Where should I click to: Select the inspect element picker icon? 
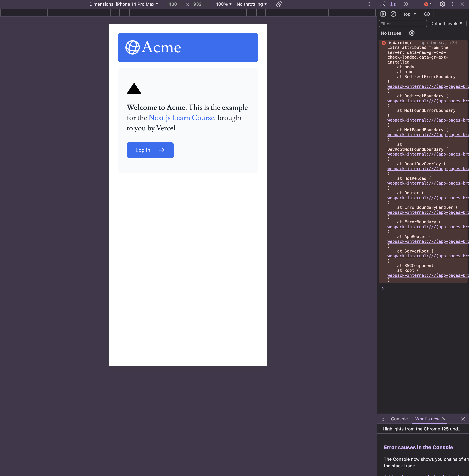383,4
